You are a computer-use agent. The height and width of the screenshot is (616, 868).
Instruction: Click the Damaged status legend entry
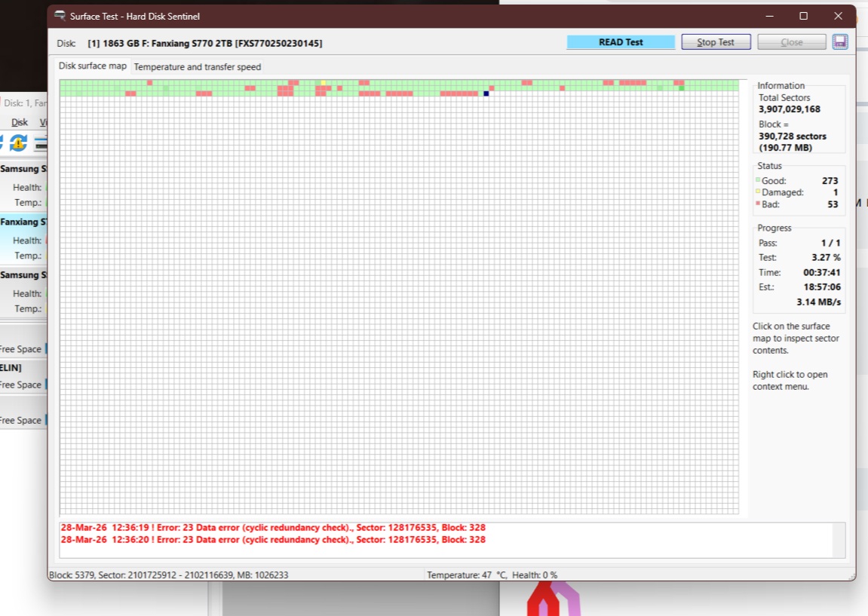click(797, 192)
